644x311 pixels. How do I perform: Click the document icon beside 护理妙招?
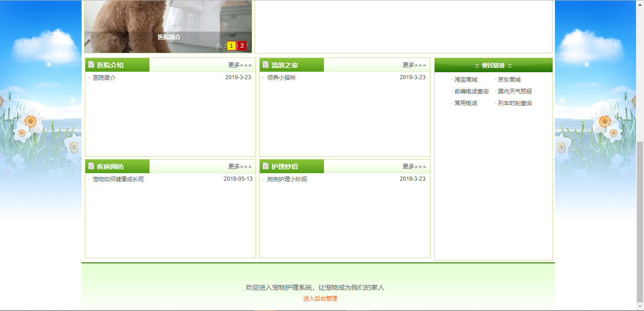pos(266,167)
